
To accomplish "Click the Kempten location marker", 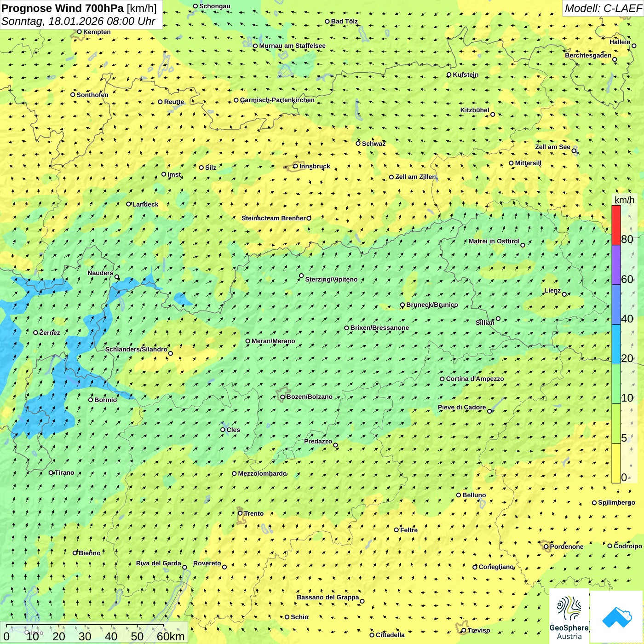I will click(x=79, y=32).
